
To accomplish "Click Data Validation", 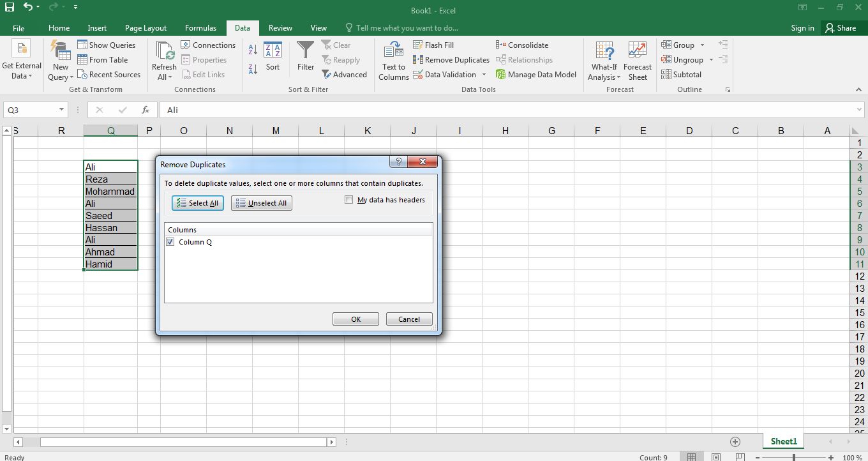I will [x=444, y=75].
